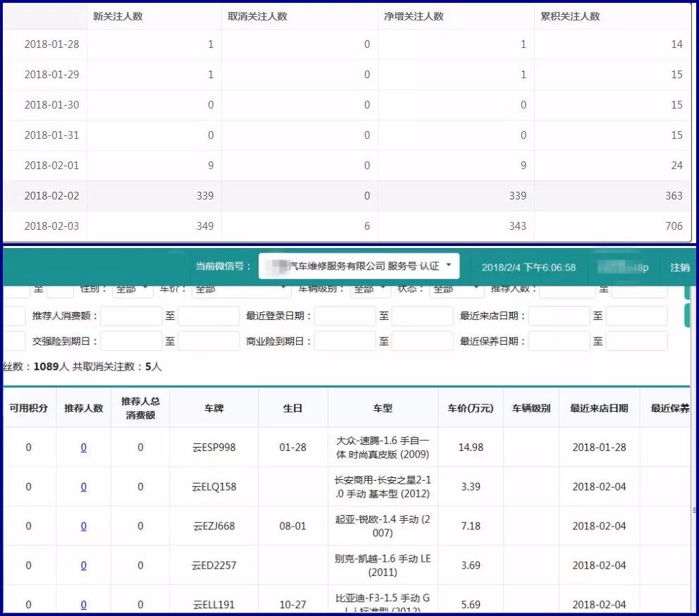The image size is (699, 616).
Task: Open the 车辆级别 filter dropdown
Action: [369, 289]
